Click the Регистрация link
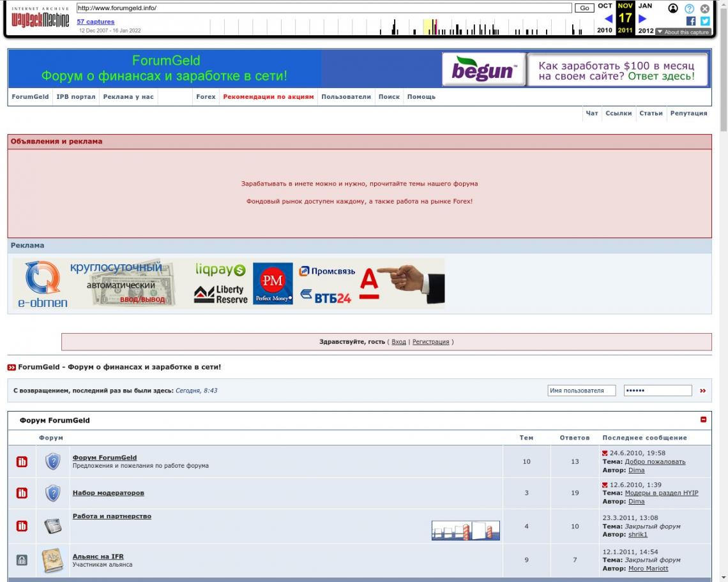728x582 pixels. 430,342
